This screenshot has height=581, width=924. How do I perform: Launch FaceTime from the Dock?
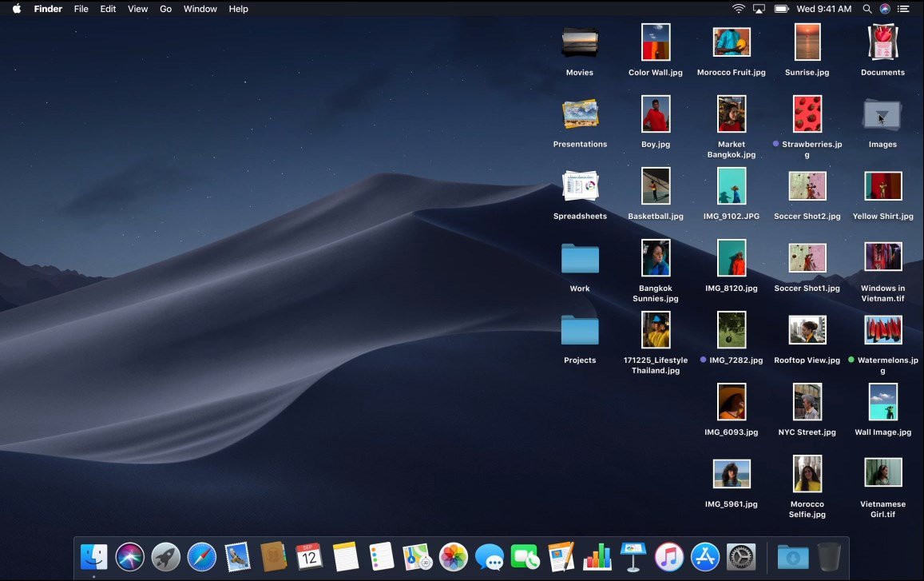(x=525, y=557)
